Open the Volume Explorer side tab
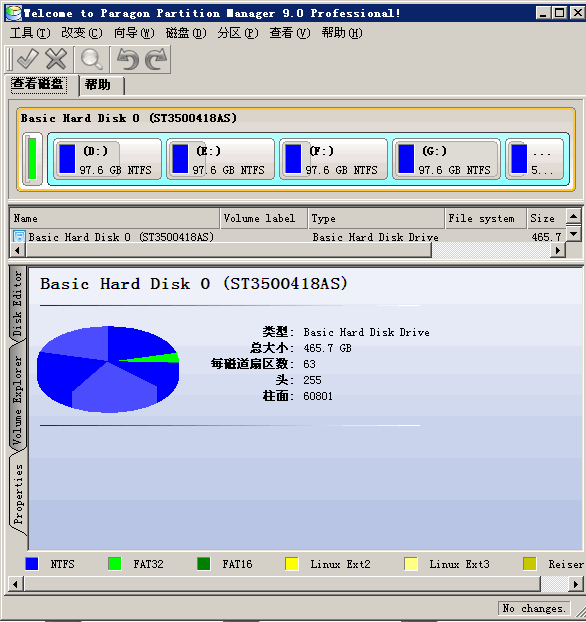Viewport: 586px width, 622px height. [17, 399]
